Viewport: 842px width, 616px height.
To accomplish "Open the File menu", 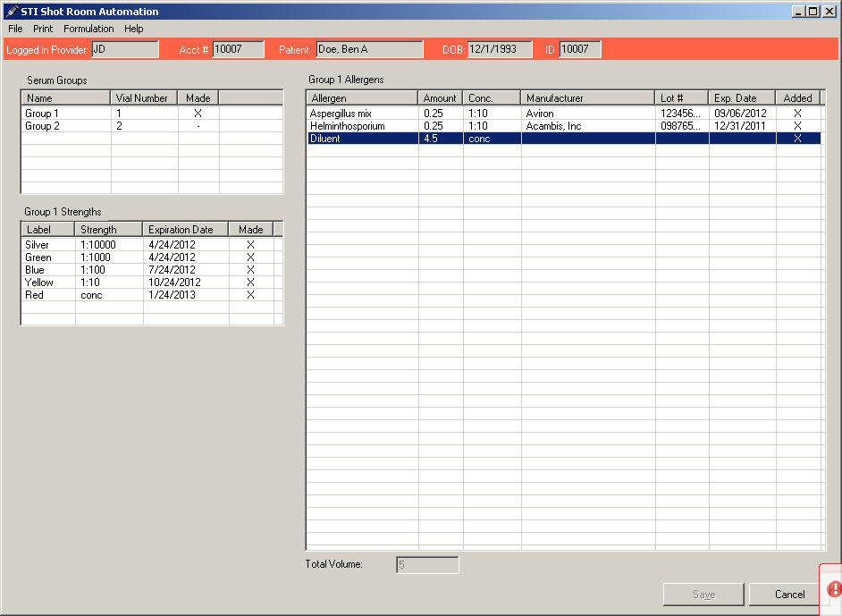I will [15, 29].
